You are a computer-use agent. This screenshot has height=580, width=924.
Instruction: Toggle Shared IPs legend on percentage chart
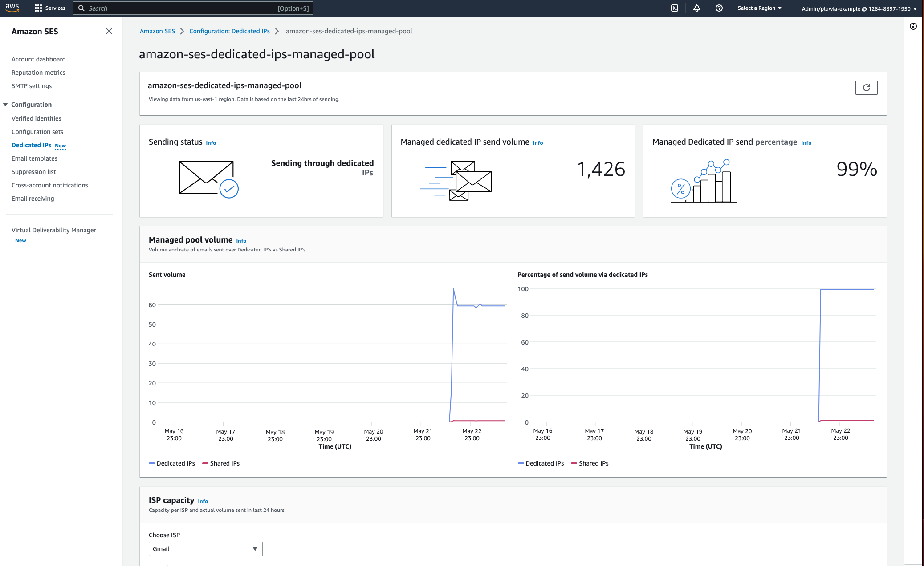[x=590, y=463]
